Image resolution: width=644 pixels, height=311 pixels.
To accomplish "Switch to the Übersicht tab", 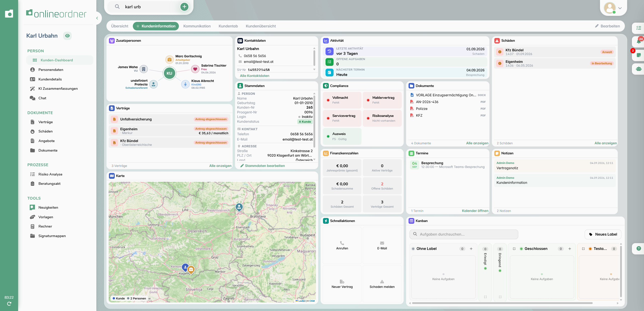I will pyautogui.click(x=120, y=26).
